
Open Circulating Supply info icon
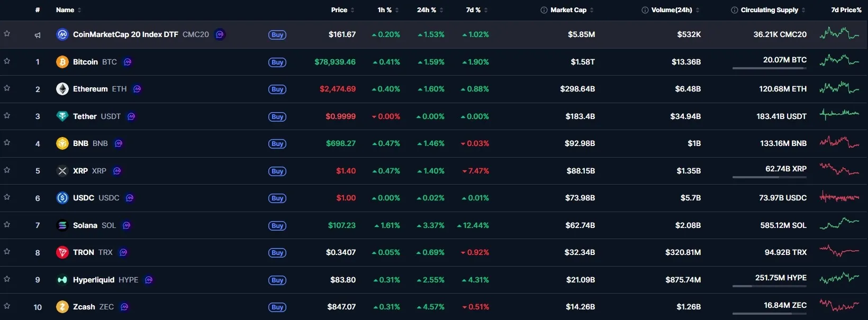[x=734, y=10]
